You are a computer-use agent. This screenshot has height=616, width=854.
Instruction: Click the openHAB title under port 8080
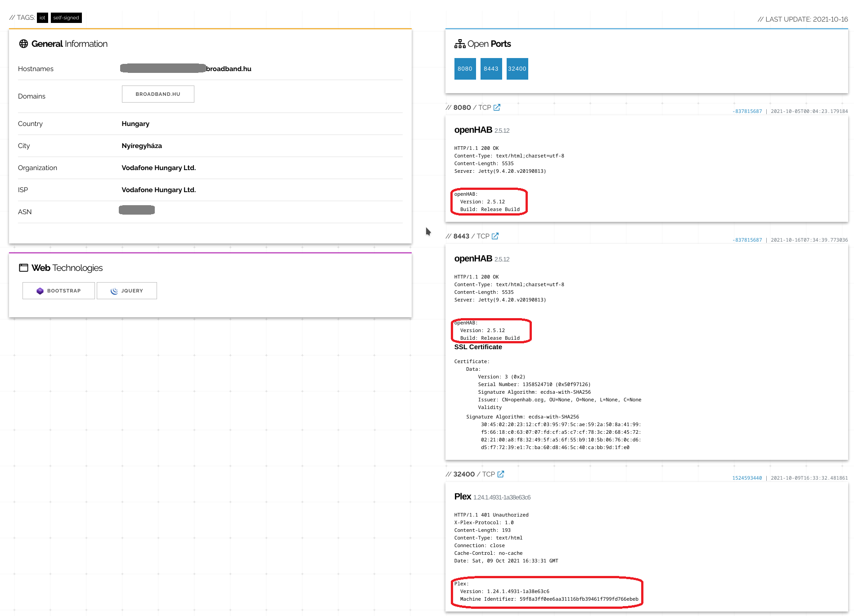pos(473,130)
